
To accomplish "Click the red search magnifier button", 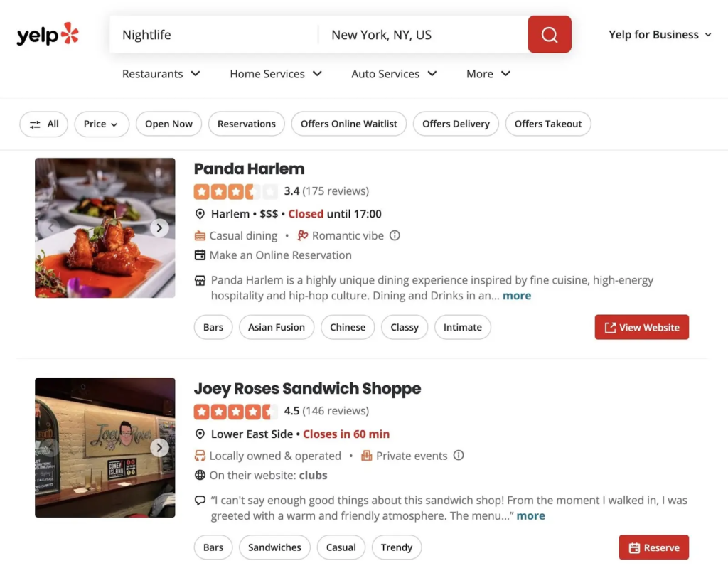I will pyautogui.click(x=550, y=34).
